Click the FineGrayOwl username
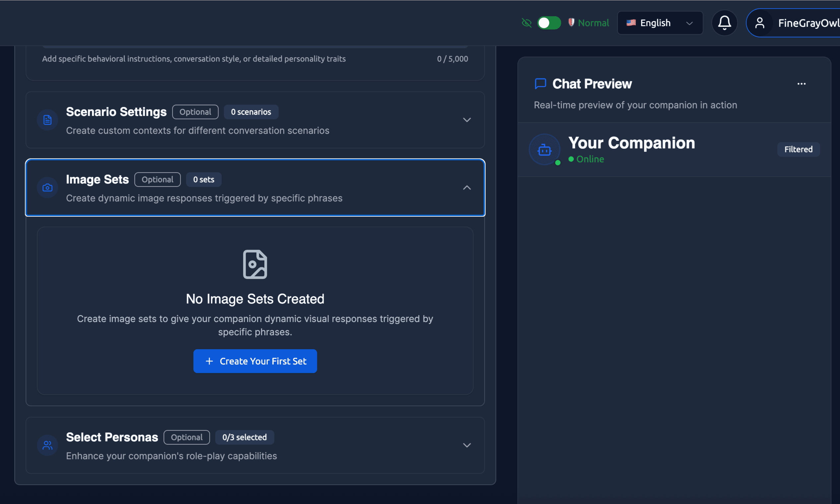840x504 pixels. (x=808, y=23)
